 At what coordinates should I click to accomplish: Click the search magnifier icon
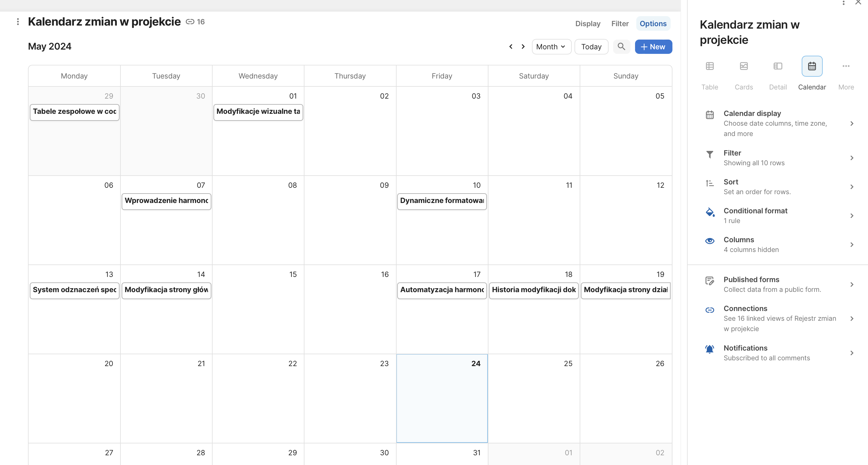click(621, 47)
